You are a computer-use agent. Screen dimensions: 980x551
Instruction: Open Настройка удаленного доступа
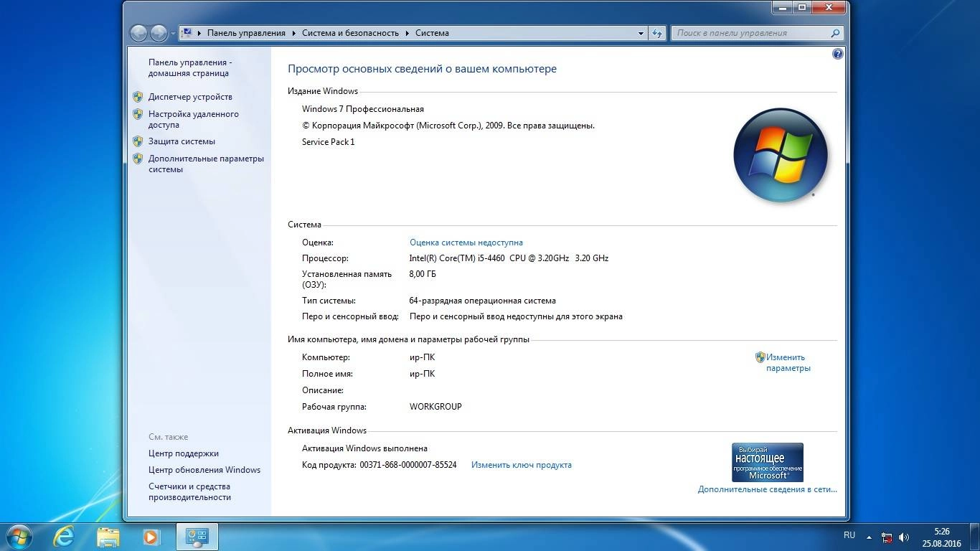coord(194,119)
